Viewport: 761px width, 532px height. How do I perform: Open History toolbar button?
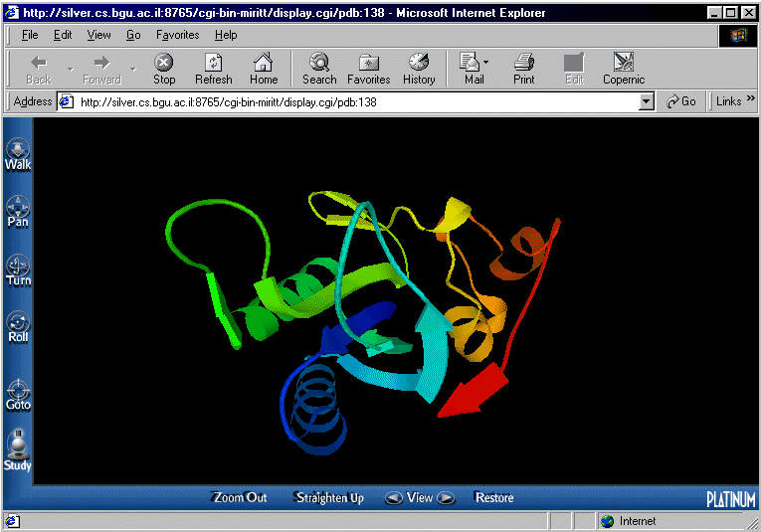point(419,69)
